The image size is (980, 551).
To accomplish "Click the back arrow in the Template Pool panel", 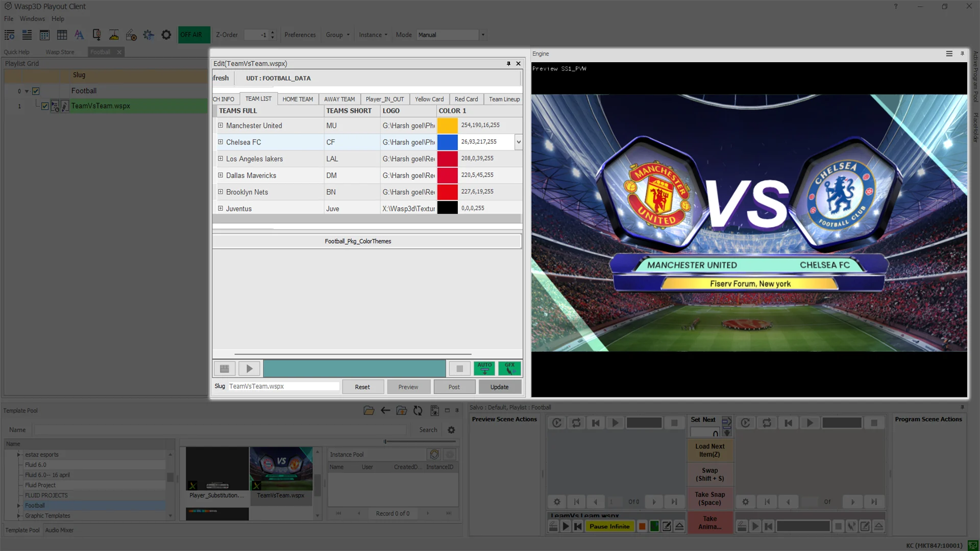I will click(x=385, y=411).
